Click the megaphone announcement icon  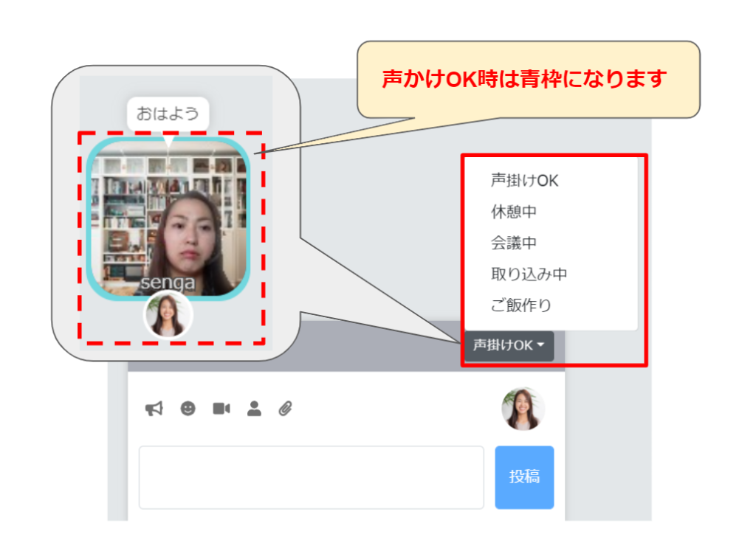coord(154,409)
